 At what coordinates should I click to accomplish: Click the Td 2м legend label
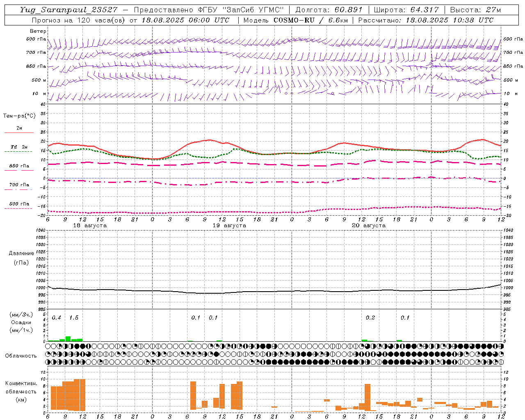tap(19, 147)
